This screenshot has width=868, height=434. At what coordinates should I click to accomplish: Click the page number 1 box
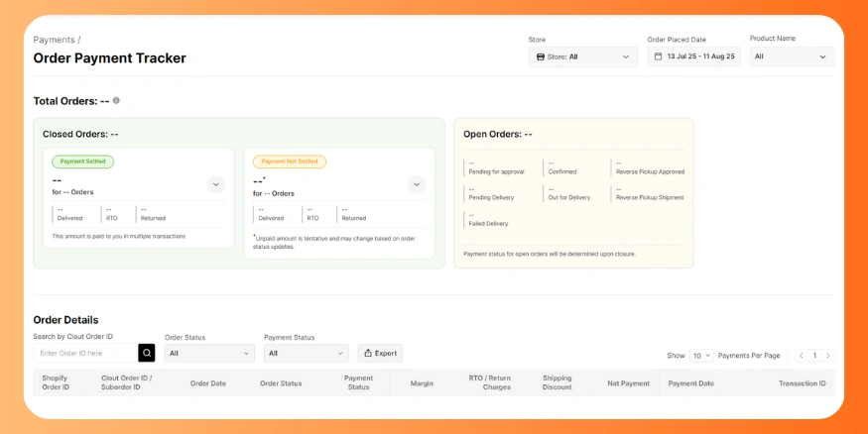pyautogui.click(x=814, y=356)
